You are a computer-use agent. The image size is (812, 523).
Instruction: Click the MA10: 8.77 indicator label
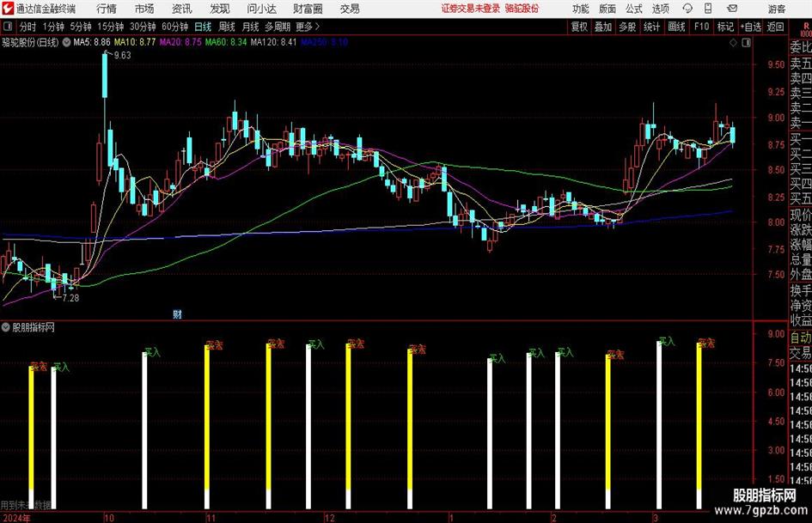[135, 42]
